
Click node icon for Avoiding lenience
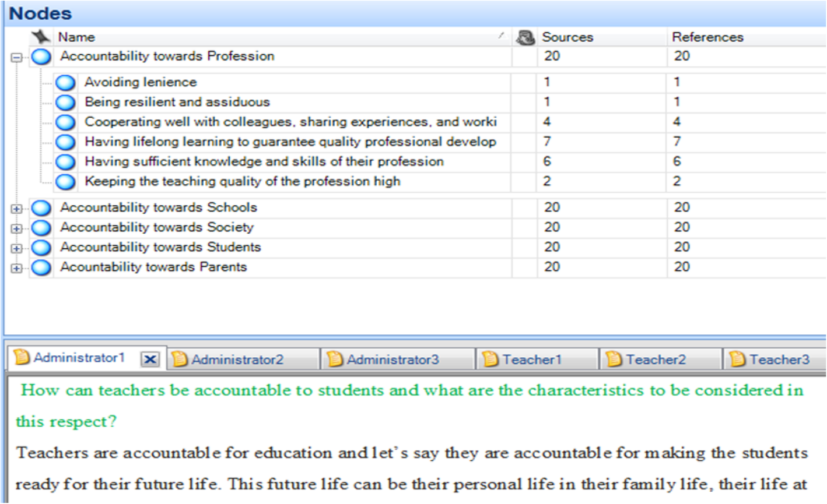tap(65, 83)
